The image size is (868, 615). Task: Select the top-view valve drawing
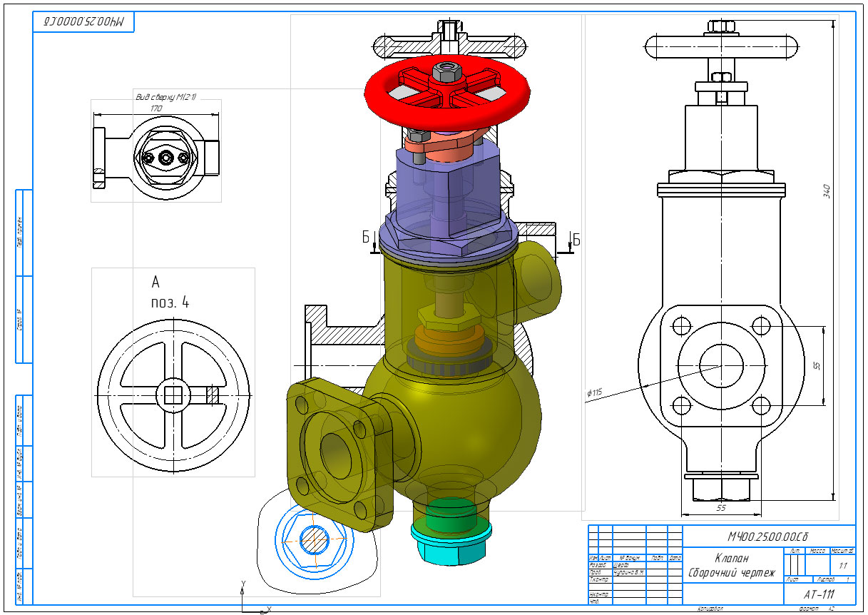tap(156, 158)
